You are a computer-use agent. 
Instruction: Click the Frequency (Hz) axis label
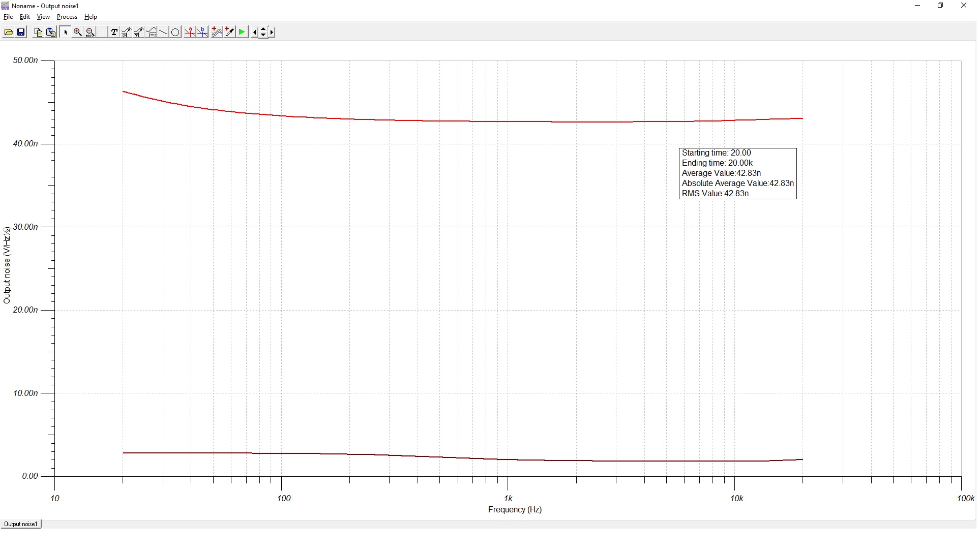pyautogui.click(x=515, y=510)
